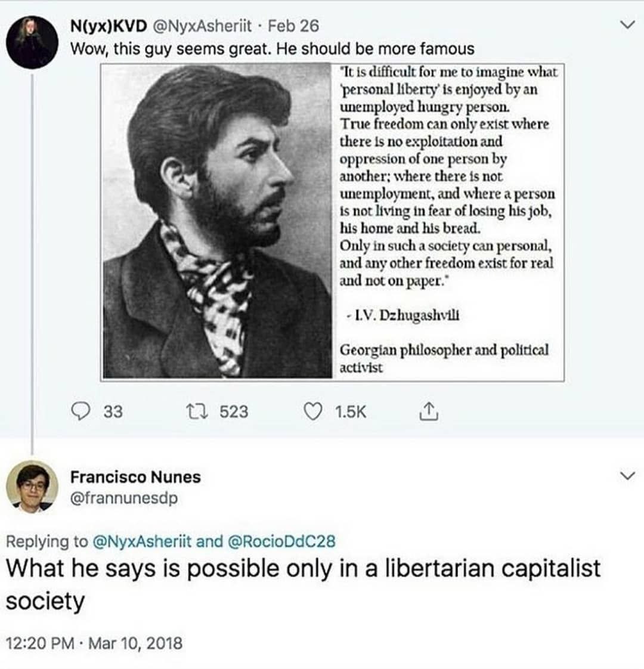Open the Francisco Nunes display name
The width and height of the screenshot is (644, 669).
tap(135, 477)
